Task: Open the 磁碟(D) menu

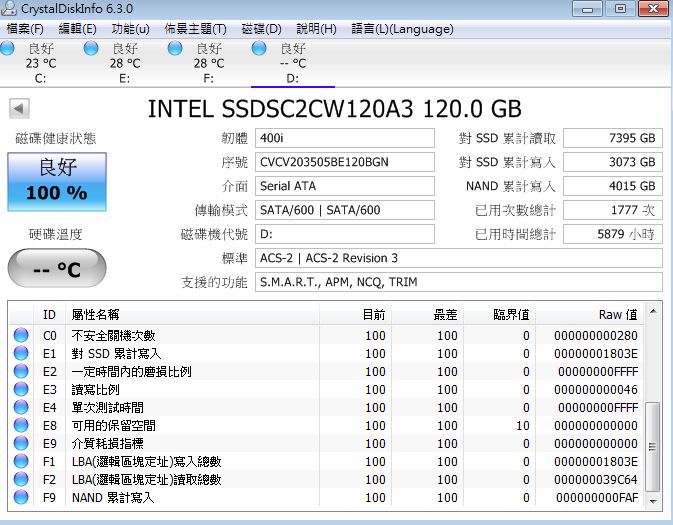Action: coord(261,29)
